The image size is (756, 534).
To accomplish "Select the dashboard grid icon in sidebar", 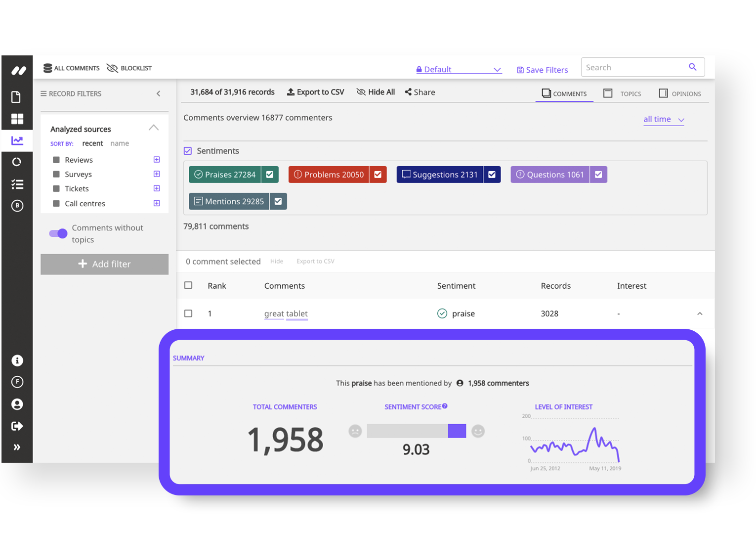I will tap(16, 119).
